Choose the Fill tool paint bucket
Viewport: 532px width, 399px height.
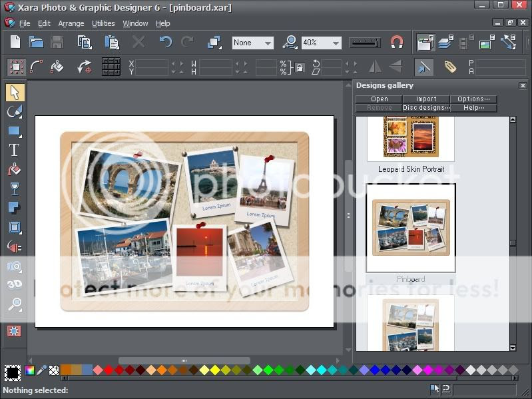14,169
